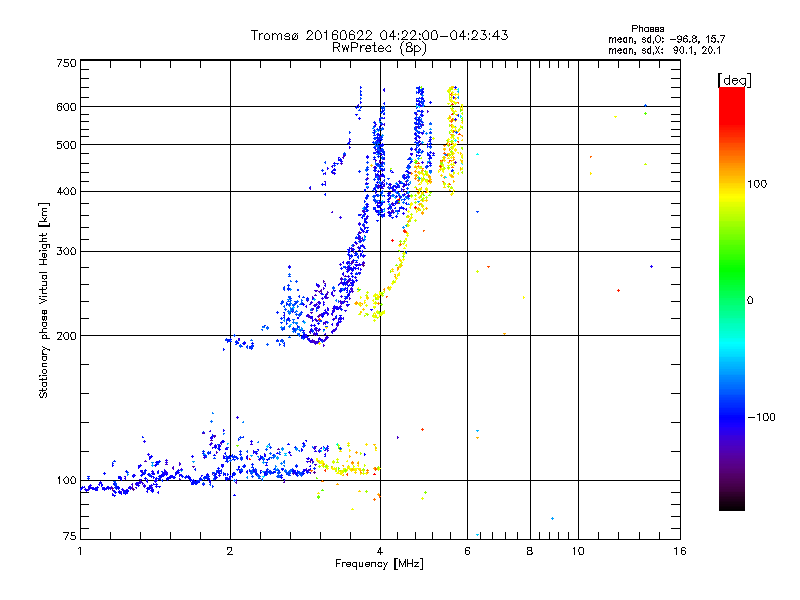Click the black bottom of the colorbar
The width and height of the screenshot is (800, 600).
tap(732, 504)
